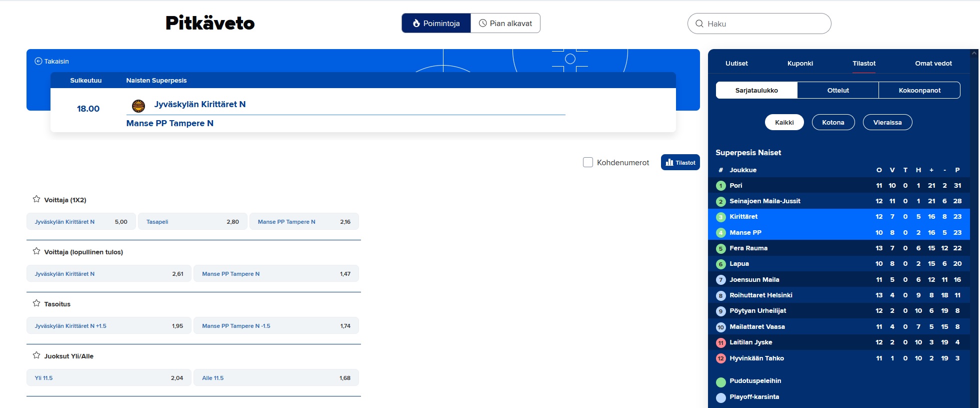Enable the Kohdenumerot checkbox
This screenshot has height=408, width=980.
588,162
